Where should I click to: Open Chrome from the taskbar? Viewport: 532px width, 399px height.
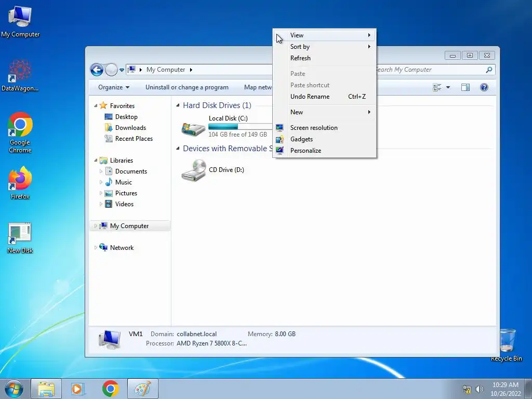(110, 389)
